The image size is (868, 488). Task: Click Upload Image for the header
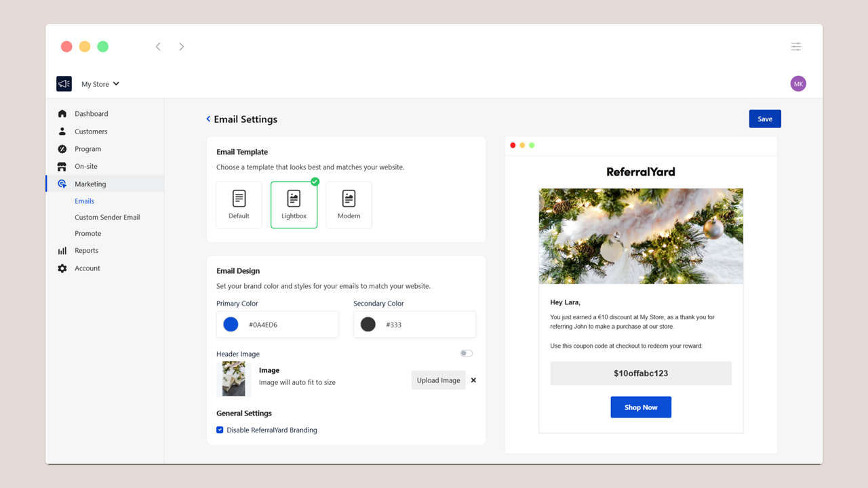click(438, 380)
